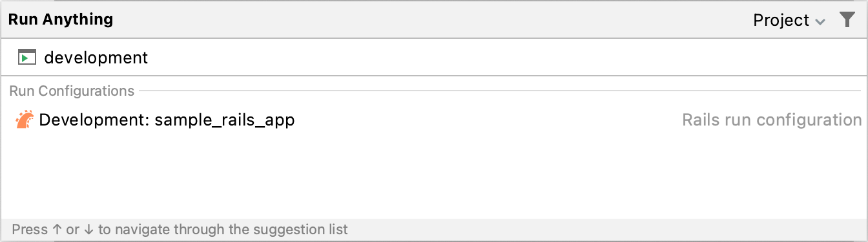
Task: Click the blank header area between title and Project
Action: coord(433,20)
